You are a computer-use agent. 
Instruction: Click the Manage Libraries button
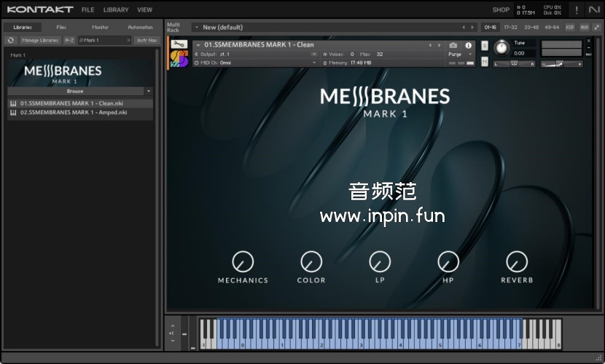point(40,40)
